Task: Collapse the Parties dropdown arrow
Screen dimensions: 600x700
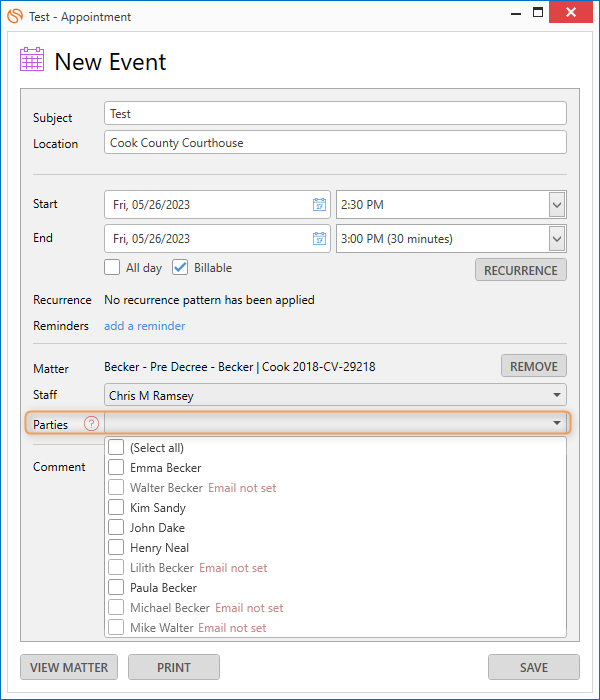Action: pyautogui.click(x=557, y=423)
